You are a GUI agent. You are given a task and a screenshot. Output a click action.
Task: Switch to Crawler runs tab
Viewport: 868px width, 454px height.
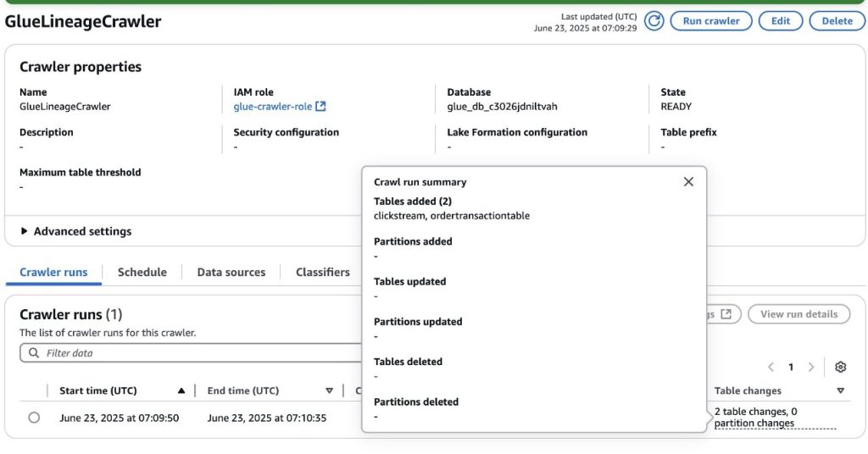point(53,272)
